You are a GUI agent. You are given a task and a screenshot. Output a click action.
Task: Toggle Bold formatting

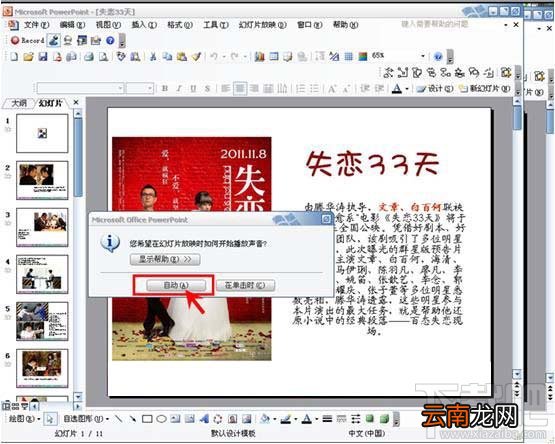(x=165, y=89)
